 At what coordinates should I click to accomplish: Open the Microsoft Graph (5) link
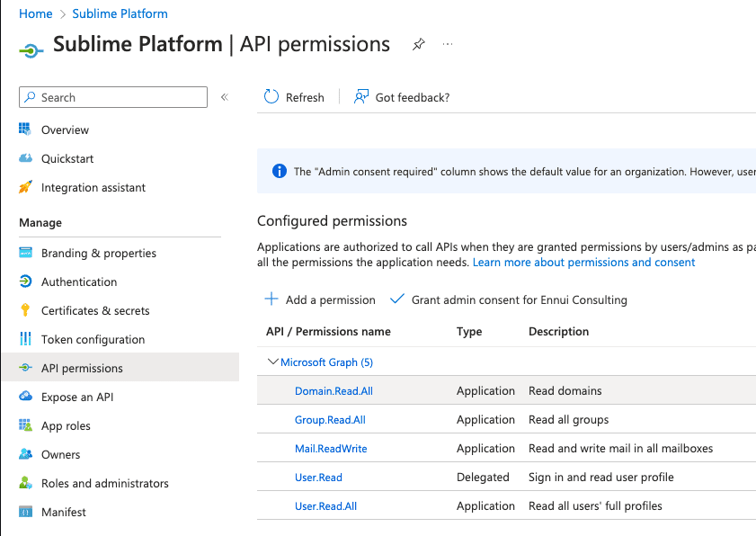coord(327,362)
